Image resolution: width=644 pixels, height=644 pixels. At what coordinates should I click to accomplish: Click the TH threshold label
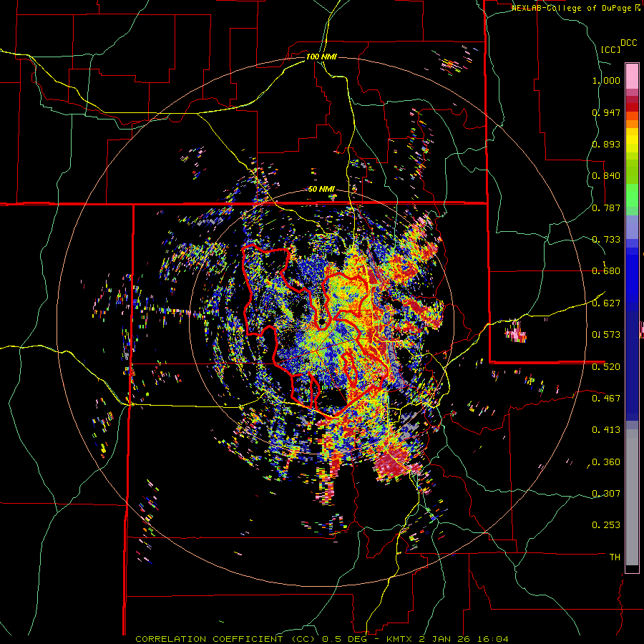(x=615, y=557)
